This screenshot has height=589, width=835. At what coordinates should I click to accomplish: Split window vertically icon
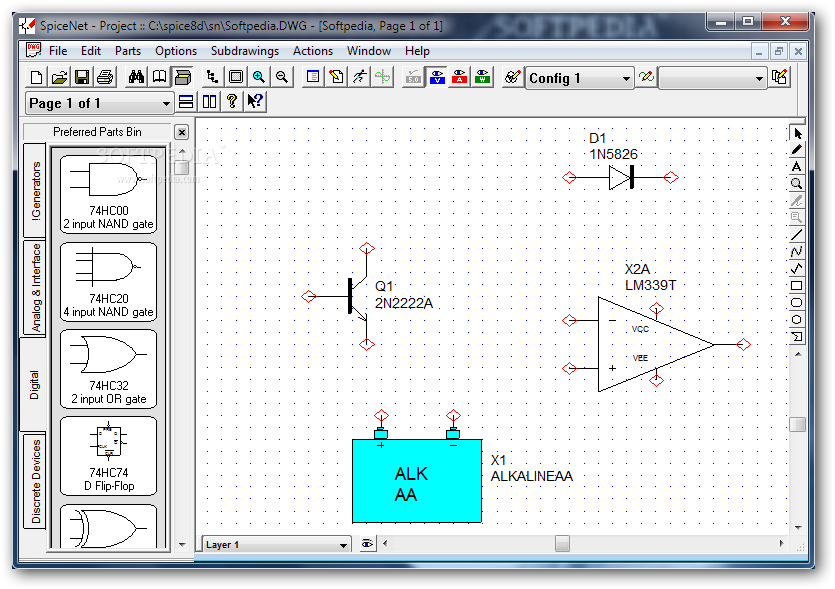(x=209, y=102)
